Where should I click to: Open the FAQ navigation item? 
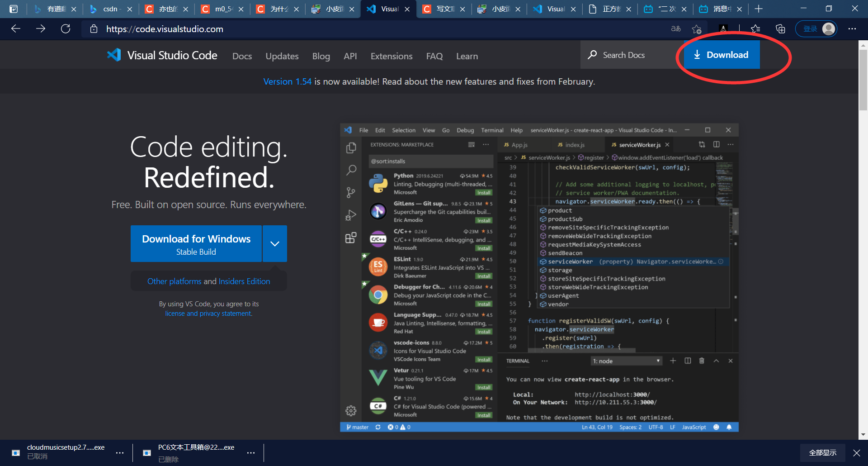point(434,56)
